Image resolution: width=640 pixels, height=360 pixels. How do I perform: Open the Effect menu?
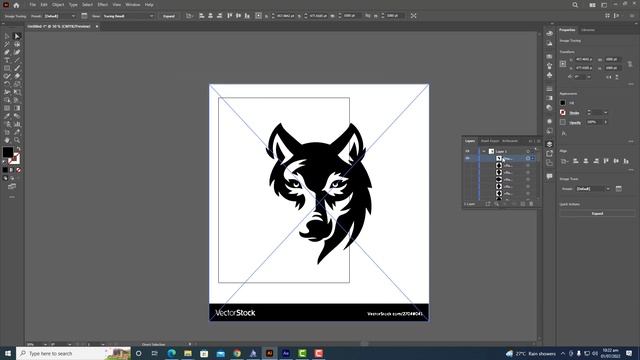[x=102, y=5]
